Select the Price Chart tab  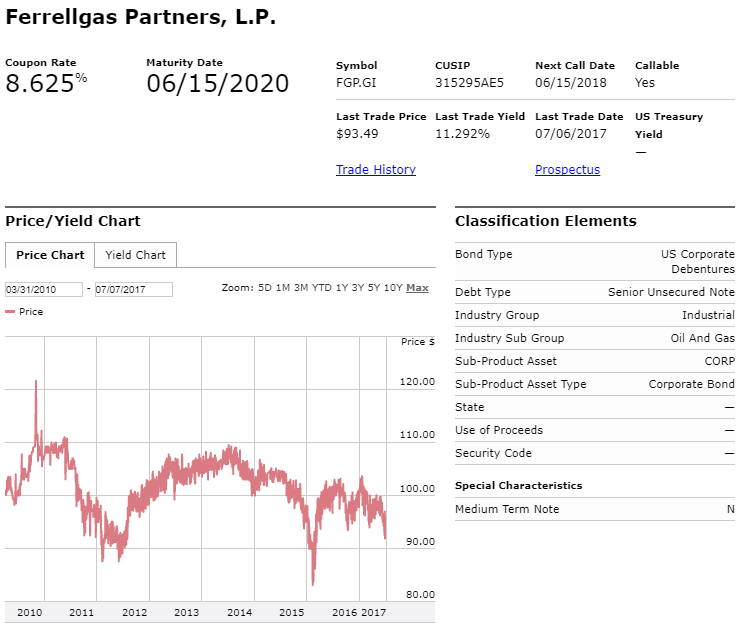coord(50,255)
